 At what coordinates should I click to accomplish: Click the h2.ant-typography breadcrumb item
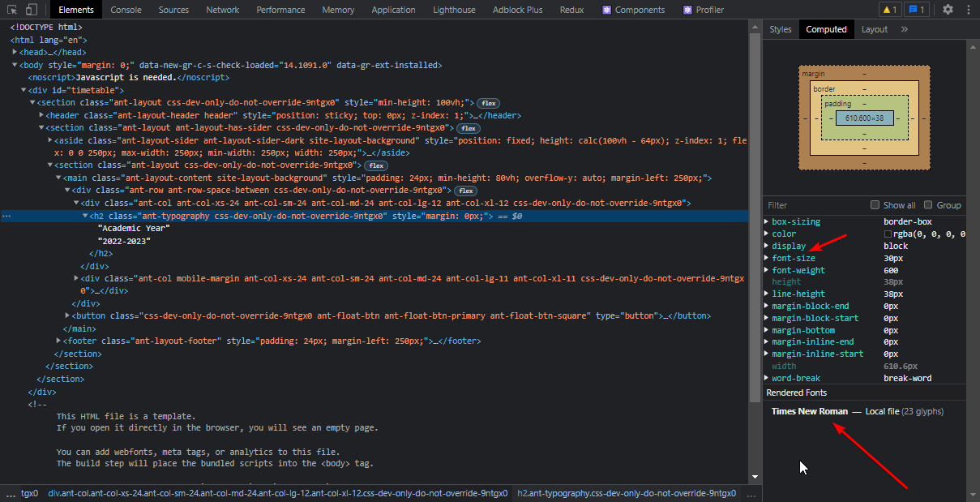pos(627,493)
